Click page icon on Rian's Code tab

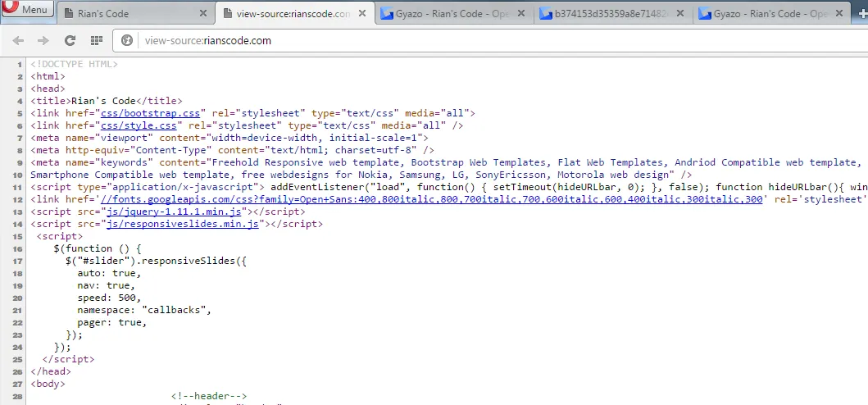[69, 14]
